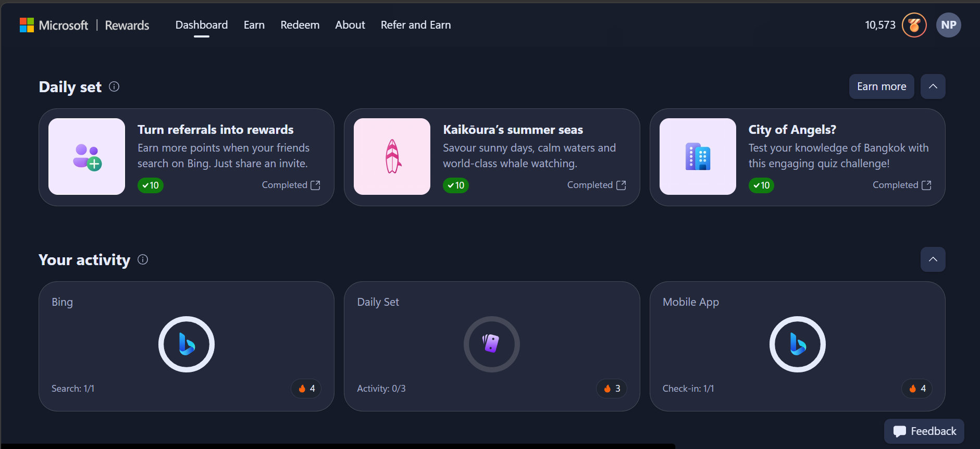Open the rewards medal badge icon
Viewport: 980px width, 449px height.
914,25
